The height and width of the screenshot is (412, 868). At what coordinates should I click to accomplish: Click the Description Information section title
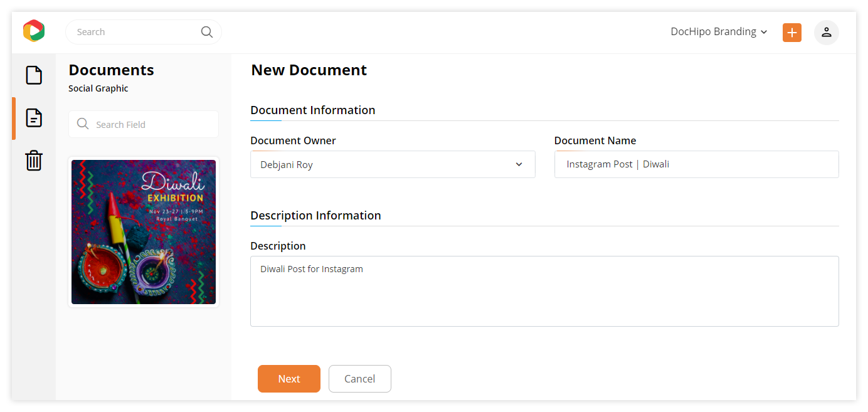[x=315, y=216]
